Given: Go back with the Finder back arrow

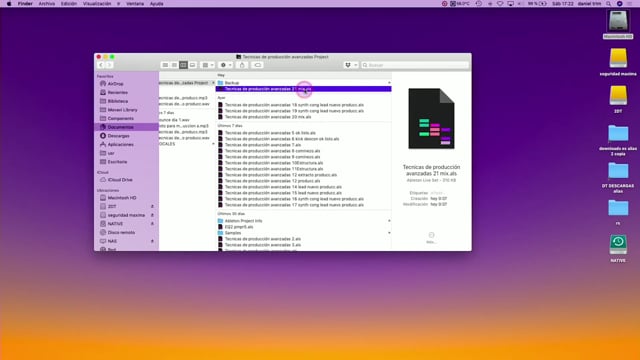Looking at the screenshot, I should click(101, 65).
